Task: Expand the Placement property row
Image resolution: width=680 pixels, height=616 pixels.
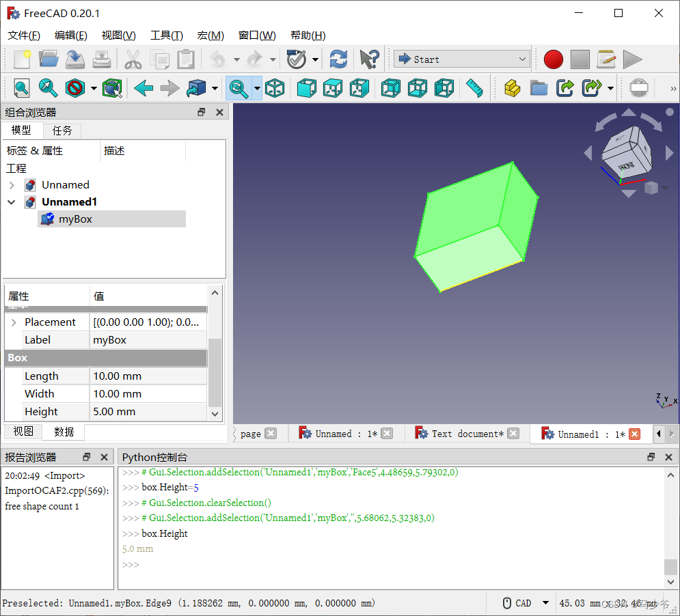Action: coord(15,321)
